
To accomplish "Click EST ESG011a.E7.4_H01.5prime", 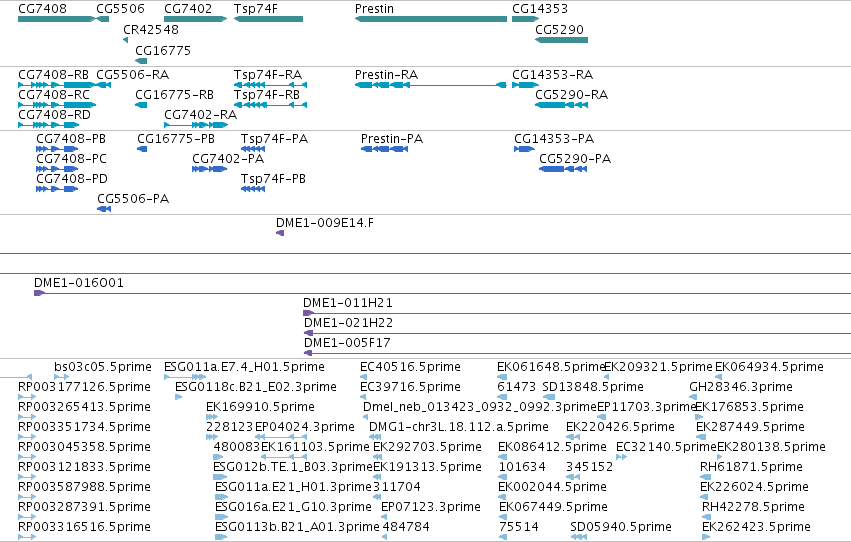I will click(x=244, y=367).
